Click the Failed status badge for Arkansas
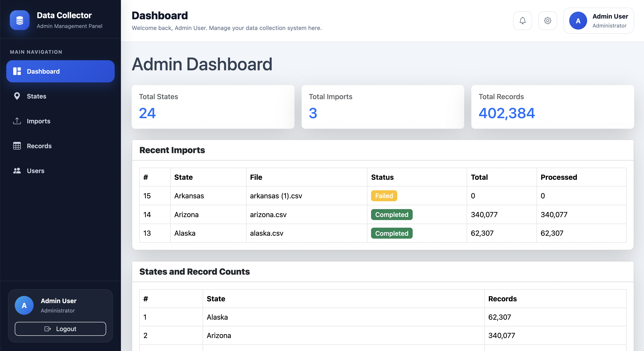The height and width of the screenshot is (351, 644). coord(384,196)
